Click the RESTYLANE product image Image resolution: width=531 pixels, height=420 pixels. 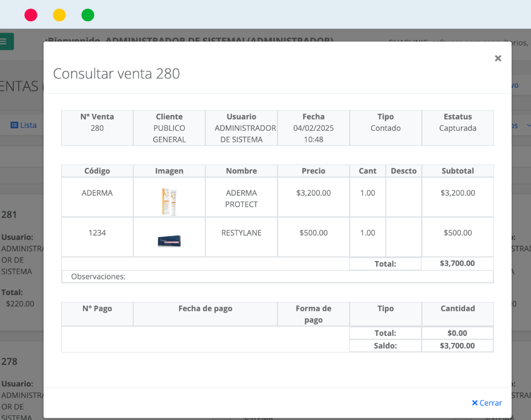click(x=170, y=241)
